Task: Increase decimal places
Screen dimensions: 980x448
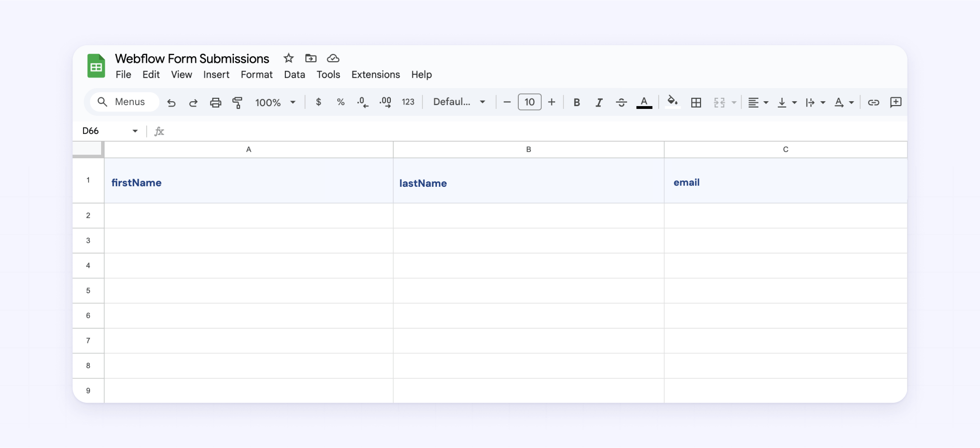Action: coord(385,102)
